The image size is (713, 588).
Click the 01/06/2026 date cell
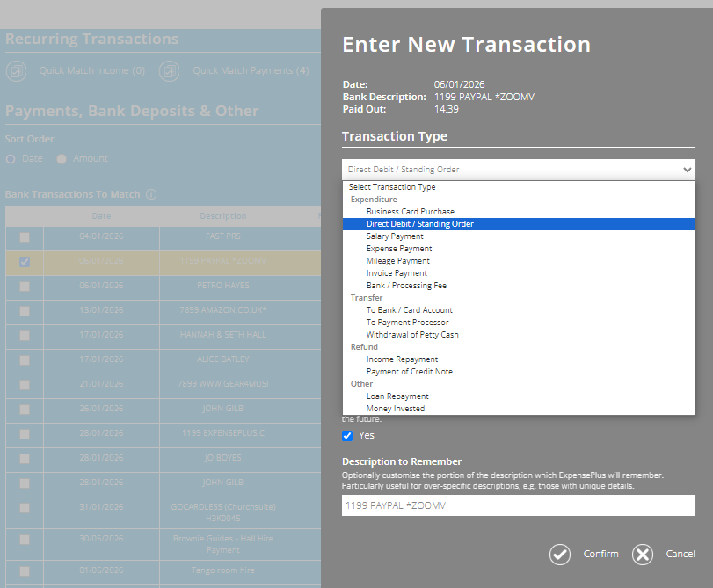[101, 570]
